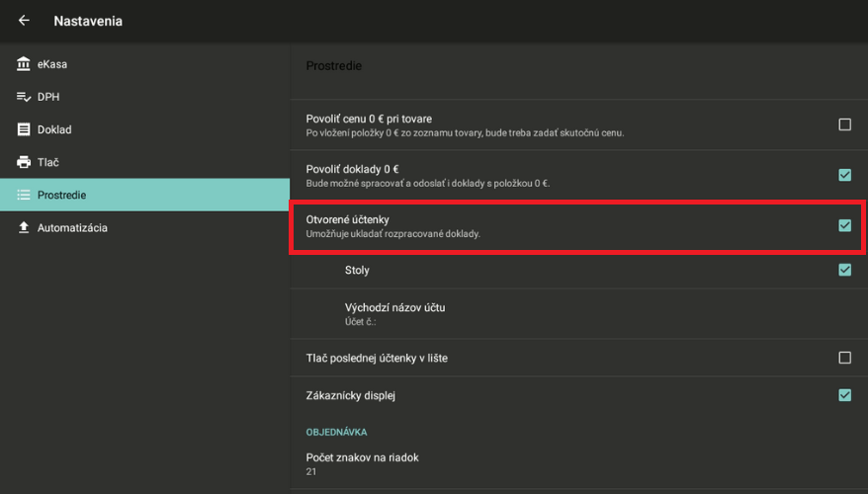The height and width of the screenshot is (494, 868).
Task: Uncheck the 'Stoly' checkbox
Action: [x=844, y=270]
